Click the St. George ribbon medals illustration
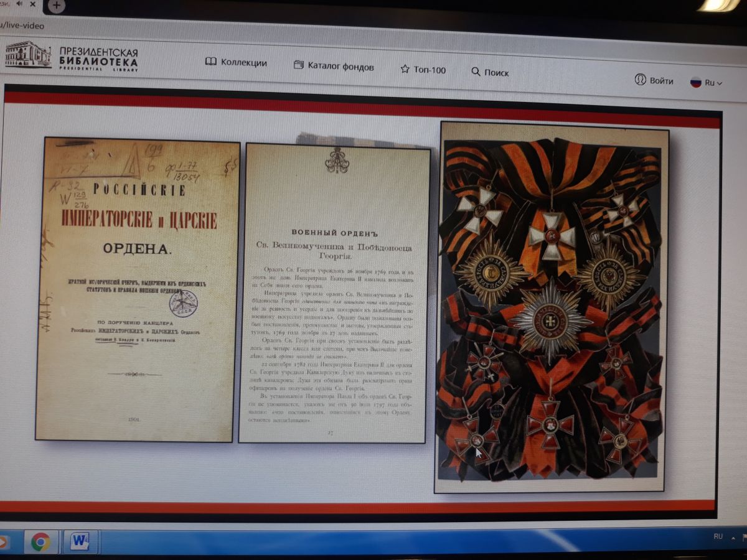Screen dimensions: 747x560 tap(551, 308)
